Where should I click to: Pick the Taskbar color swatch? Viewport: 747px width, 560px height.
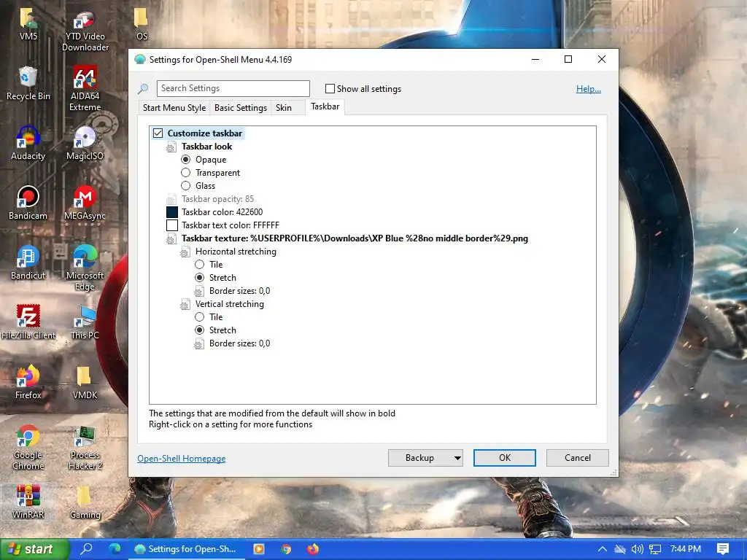pyautogui.click(x=172, y=212)
